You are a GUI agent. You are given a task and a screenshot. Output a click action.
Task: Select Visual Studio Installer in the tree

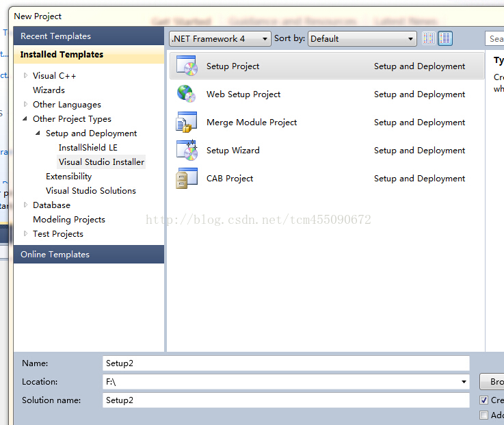coord(101,162)
